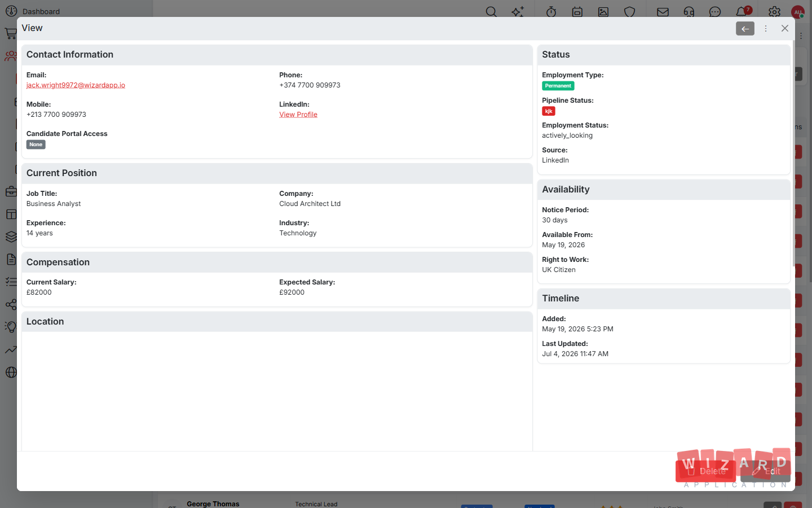Open the share nodes sidebar icon
This screenshot has width=812, height=508.
point(11,304)
